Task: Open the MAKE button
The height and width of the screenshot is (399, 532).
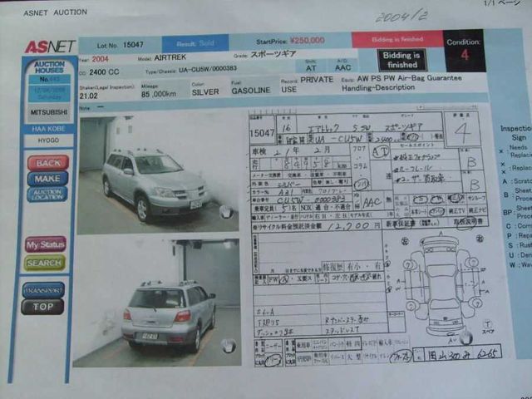Action: coord(47,179)
